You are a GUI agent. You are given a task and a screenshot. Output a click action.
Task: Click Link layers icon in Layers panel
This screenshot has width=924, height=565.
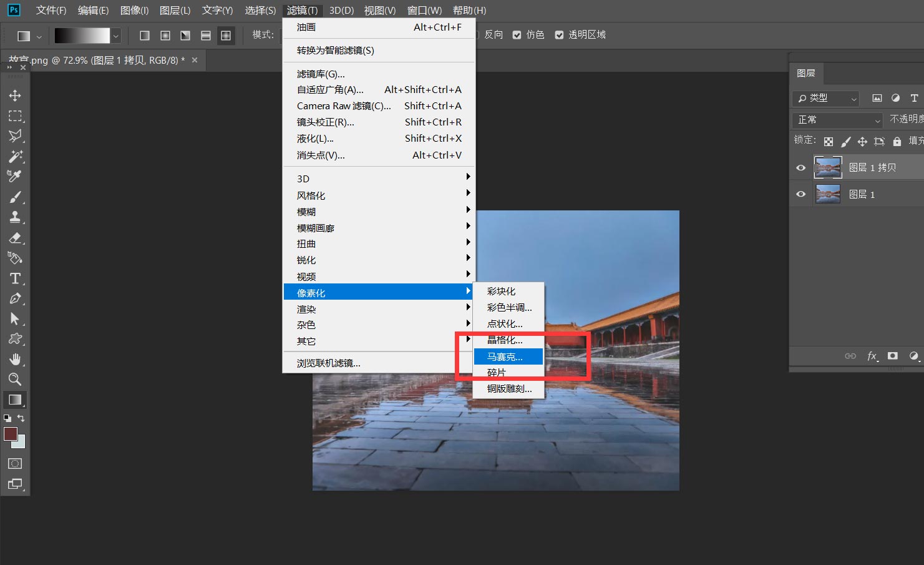[x=850, y=356]
